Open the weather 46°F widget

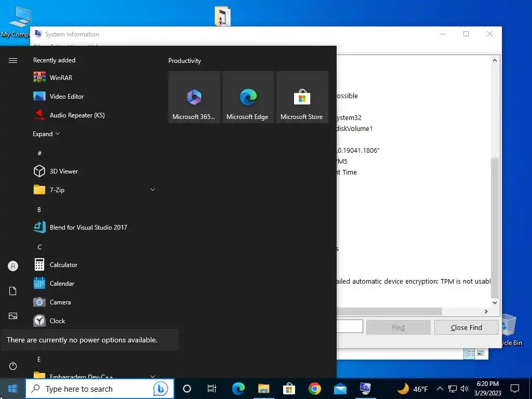(413, 389)
